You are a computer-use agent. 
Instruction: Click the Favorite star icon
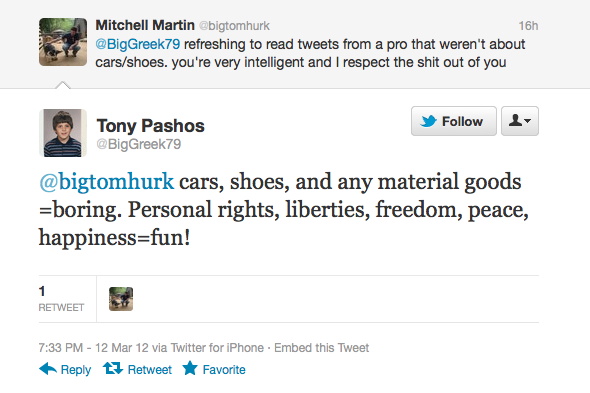pyautogui.click(x=190, y=368)
